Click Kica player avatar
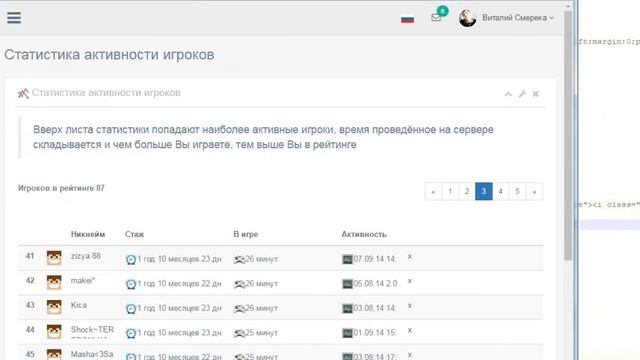640x360 pixels. (x=54, y=307)
